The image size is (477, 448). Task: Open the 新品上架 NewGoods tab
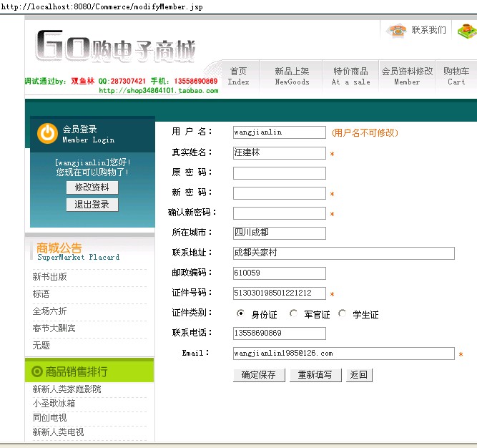pyautogui.click(x=292, y=76)
